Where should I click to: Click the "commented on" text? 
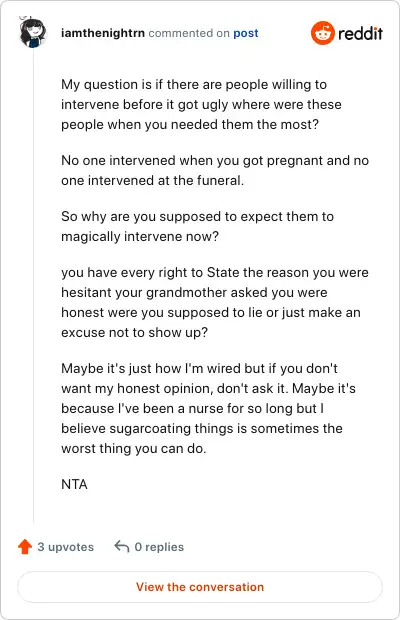[189, 33]
